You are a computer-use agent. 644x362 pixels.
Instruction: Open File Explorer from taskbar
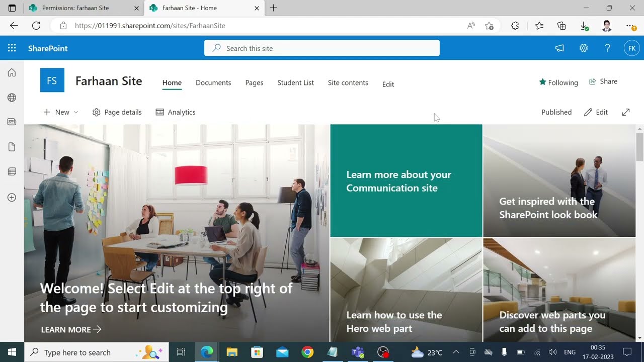(x=232, y=352)
